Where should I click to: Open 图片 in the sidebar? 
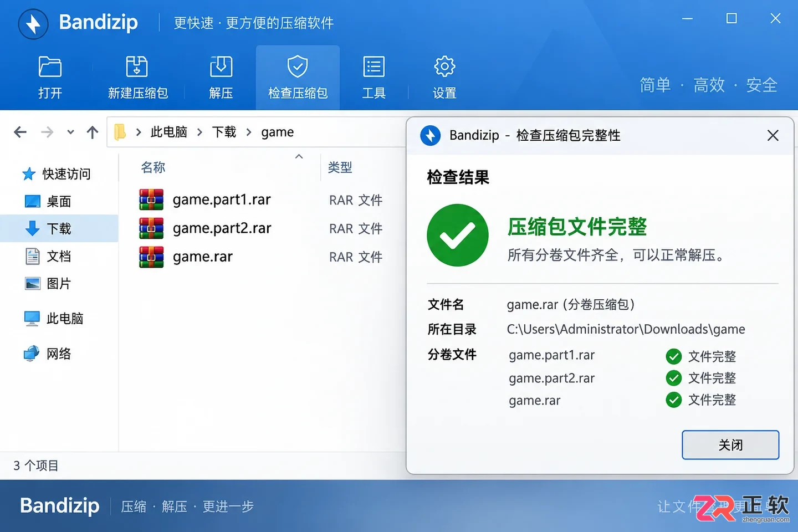[48, 284]
